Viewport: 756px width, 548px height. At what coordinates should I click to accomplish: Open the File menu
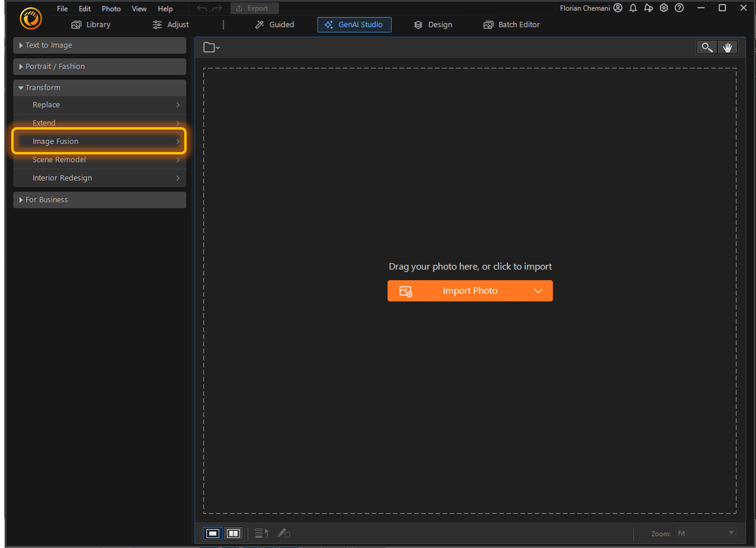pos(61,8)
